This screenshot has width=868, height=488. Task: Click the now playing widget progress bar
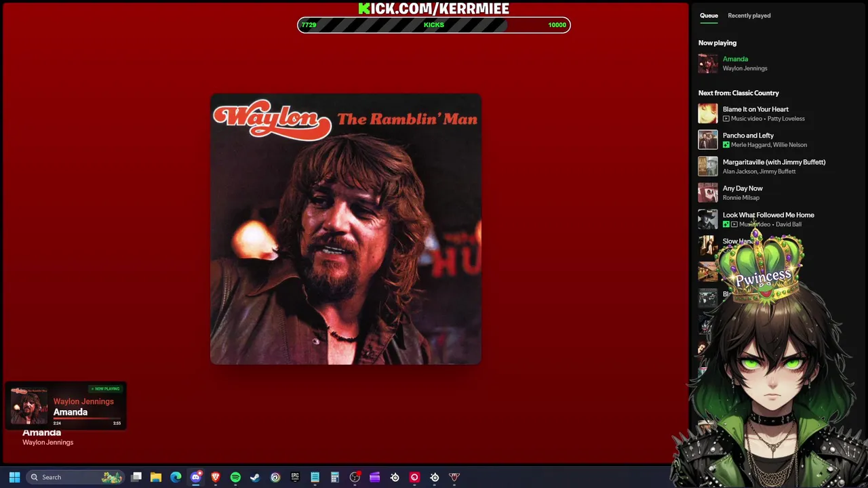click(87, 419)
